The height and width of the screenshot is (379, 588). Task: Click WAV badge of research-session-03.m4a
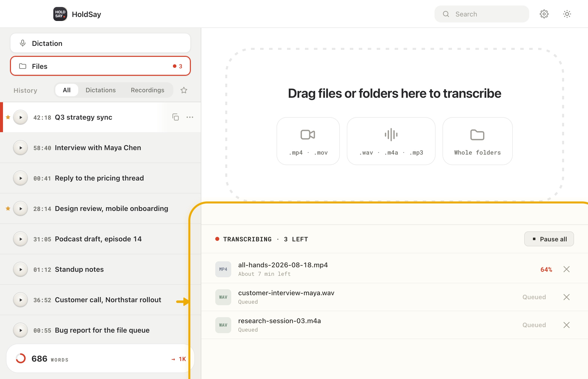click(x=223, y=325)
